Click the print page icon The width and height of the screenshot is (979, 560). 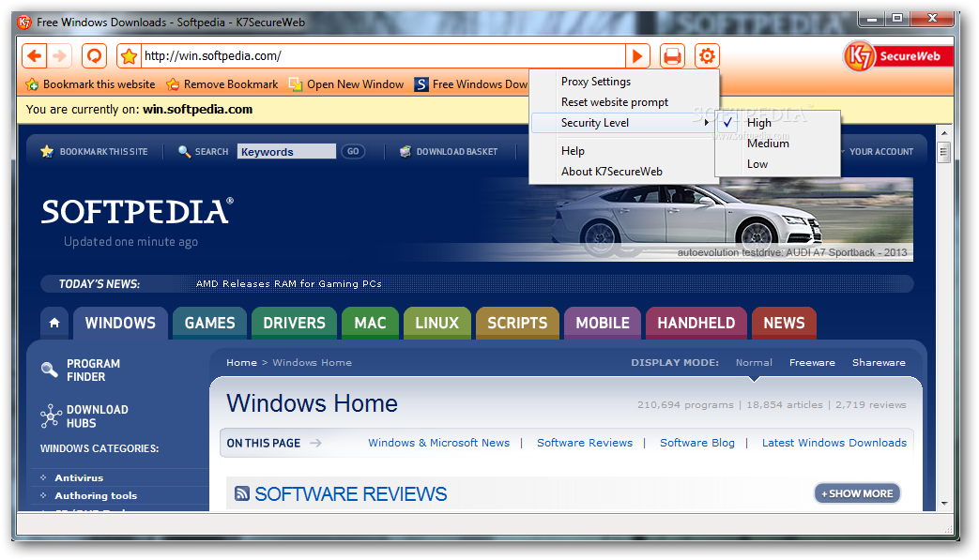point(672,56)
